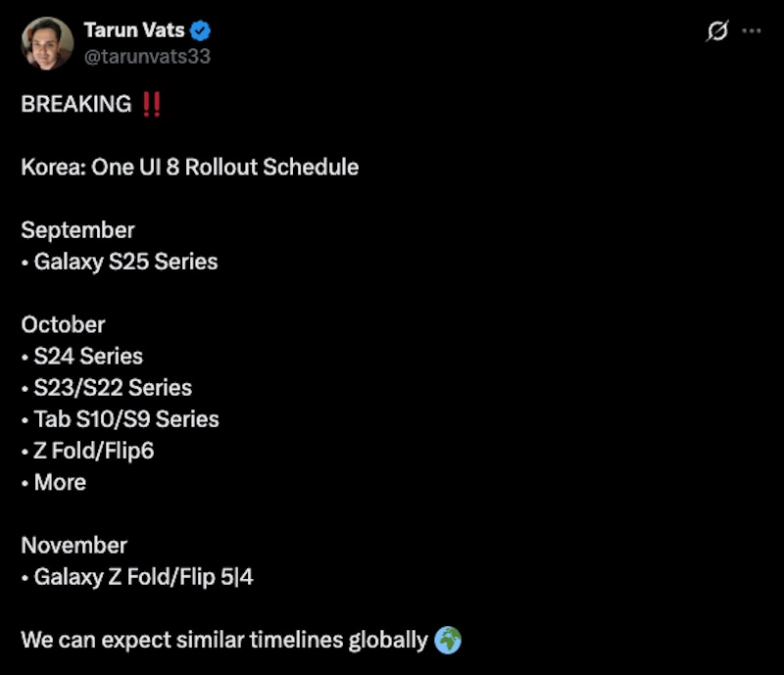Click the red double exclamation emoji
This screenshot has width=784, height=675.
pos(151,104)
